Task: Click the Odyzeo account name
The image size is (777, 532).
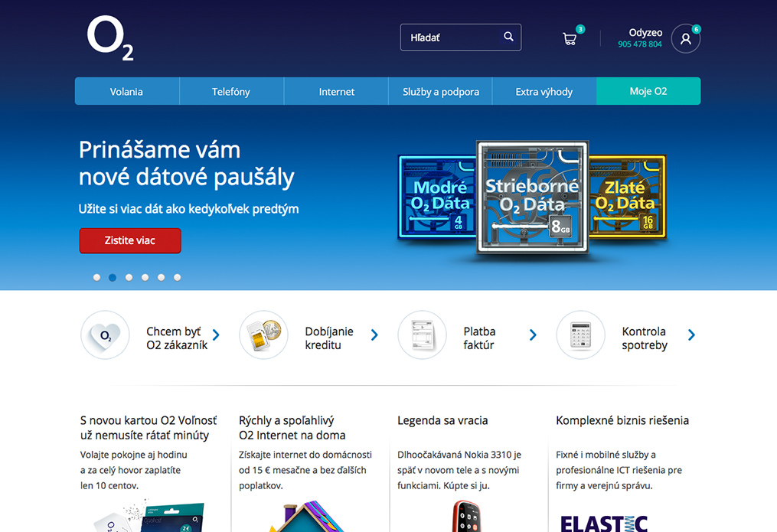Action: pos(645,33)
